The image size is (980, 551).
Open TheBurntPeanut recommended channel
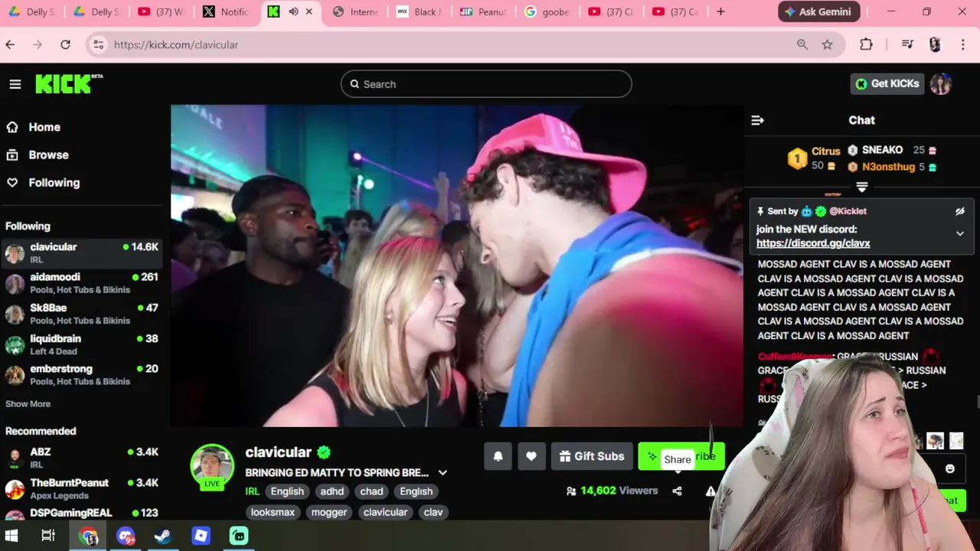pos(81,488)
